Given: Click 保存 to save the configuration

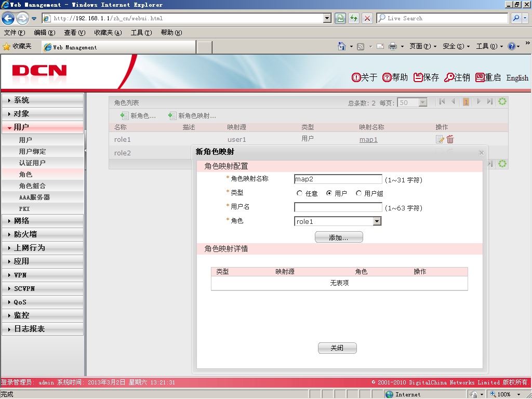Looking at the screenshot, I should coord(426,78).
